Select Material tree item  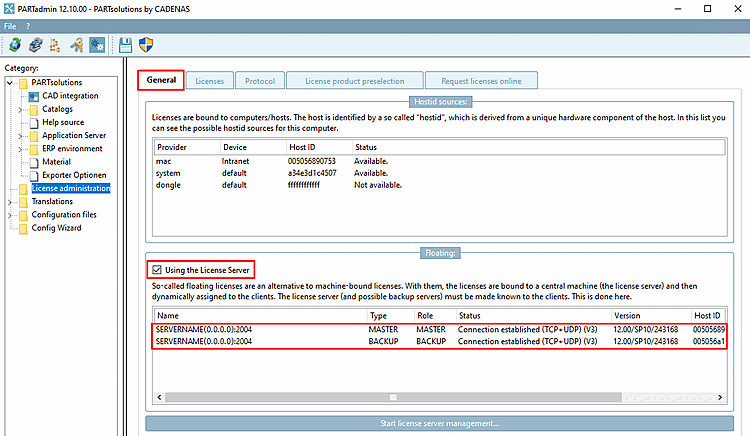coord(56,162)
